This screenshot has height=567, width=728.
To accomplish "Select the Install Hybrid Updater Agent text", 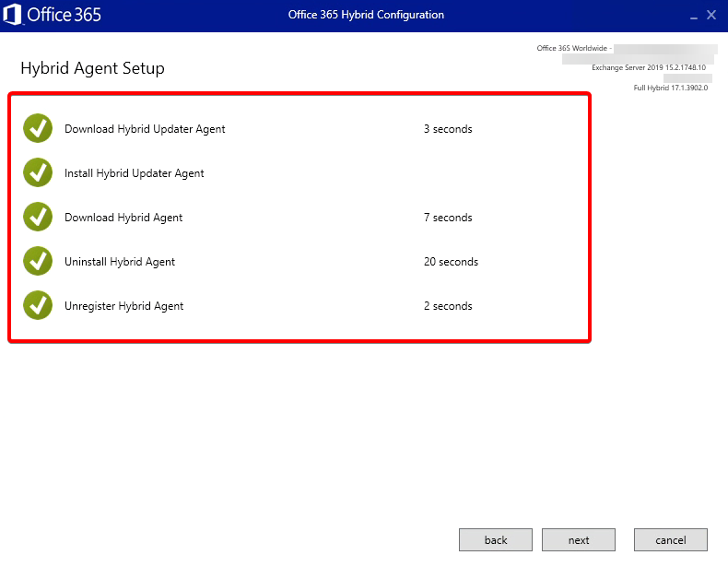I will (135, 173).
